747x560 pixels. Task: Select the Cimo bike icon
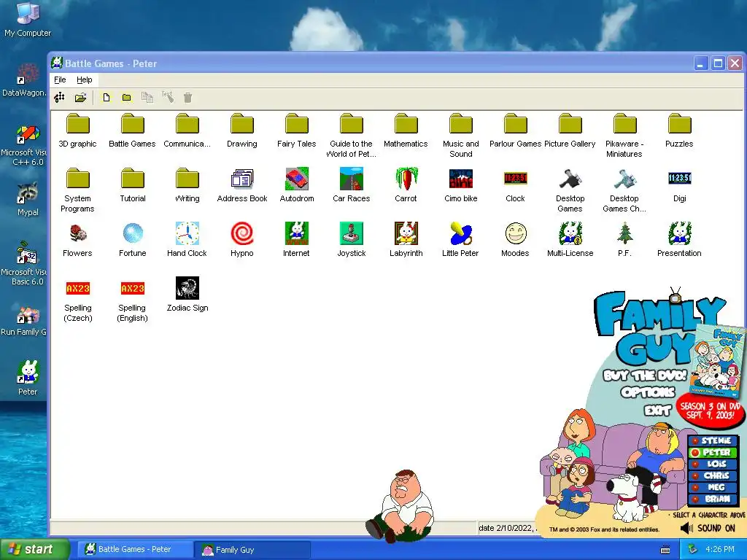[461, 179]
